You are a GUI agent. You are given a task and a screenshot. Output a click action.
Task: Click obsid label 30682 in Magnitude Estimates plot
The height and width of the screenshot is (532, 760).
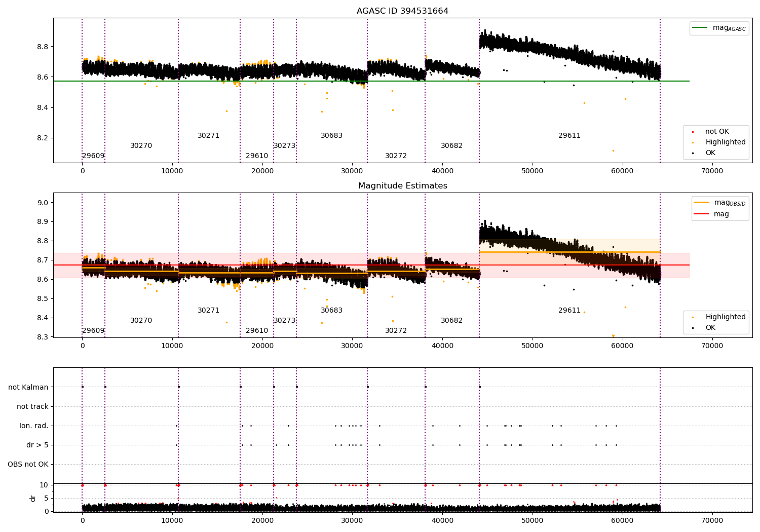[x=451, y=321]
